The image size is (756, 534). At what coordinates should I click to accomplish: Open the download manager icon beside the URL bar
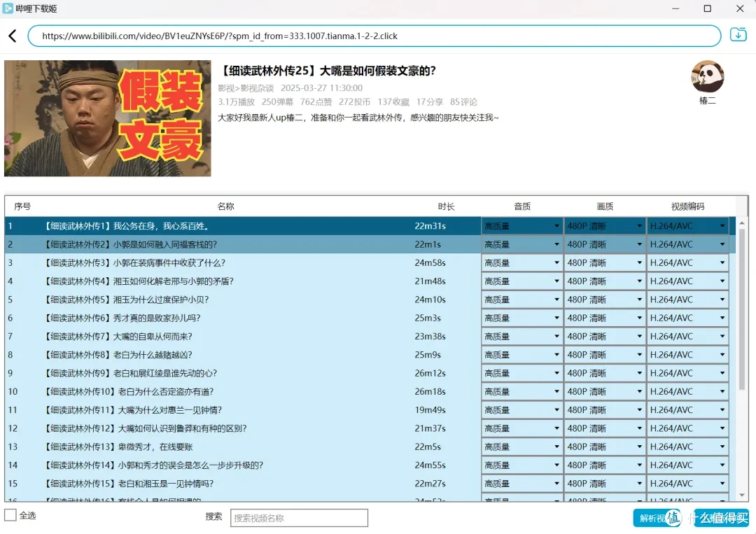(738, 35)
